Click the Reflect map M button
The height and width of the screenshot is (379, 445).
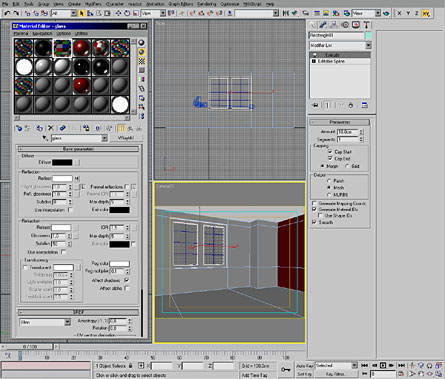pos(77,178)
